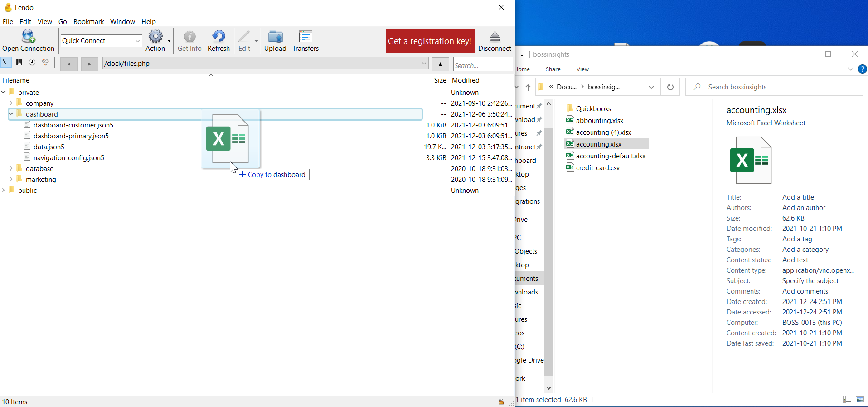The height and width of the screenshot is (407, 868).
Task: Show the bookmarks view icon
Action: (x=19, y=63)
